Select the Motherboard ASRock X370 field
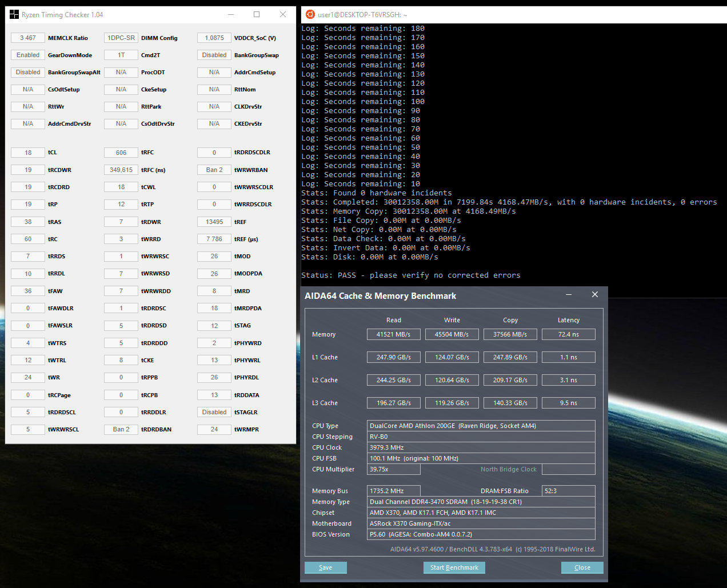 [481, 523]
